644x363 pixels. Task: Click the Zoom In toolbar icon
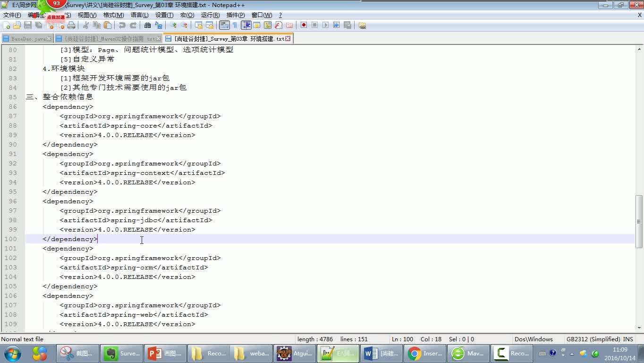173,26
